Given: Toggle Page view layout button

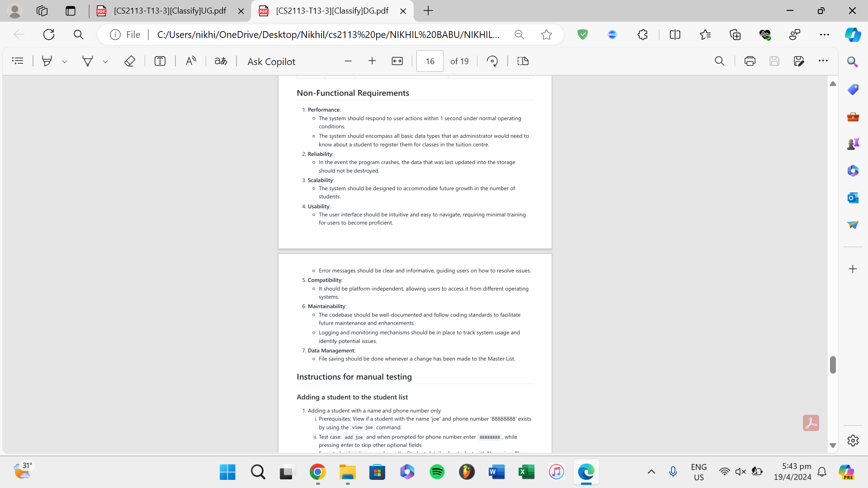Looking at the screenshot, I should click(x=523, y=61).
